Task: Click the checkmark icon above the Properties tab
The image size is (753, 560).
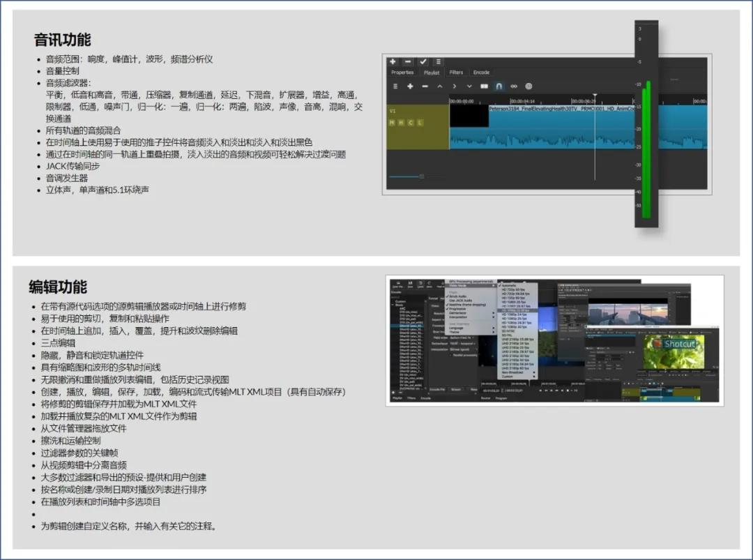Action: tap(423, 62)
